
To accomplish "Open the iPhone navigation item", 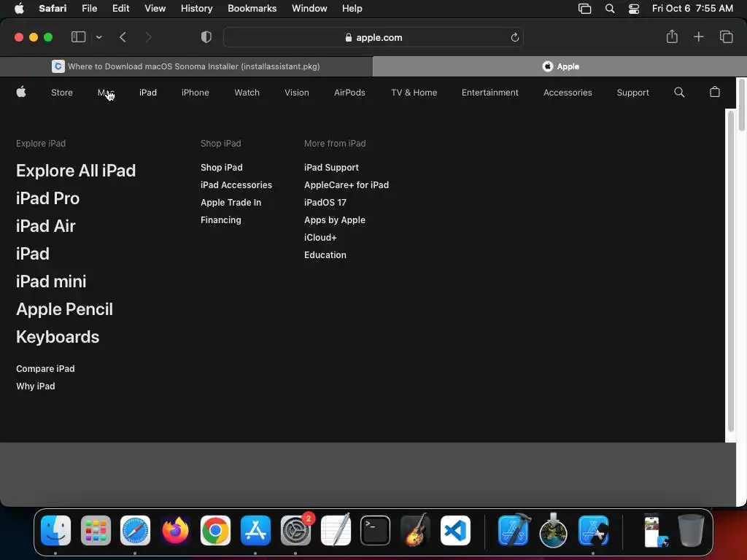I will tap(196, 93).
